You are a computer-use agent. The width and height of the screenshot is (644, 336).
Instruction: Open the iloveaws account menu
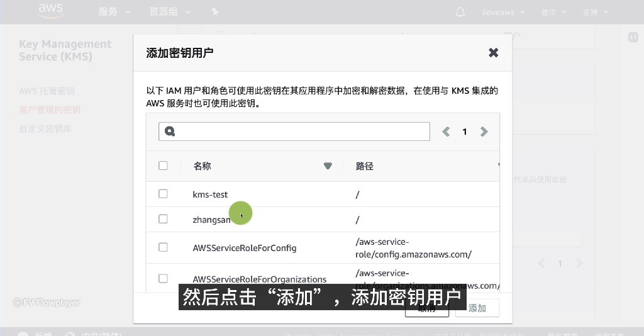(x=504, y=13)
